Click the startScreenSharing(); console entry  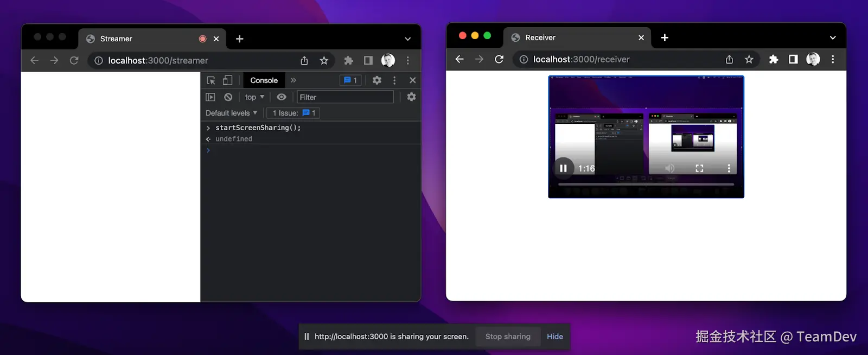pos(258,128)
